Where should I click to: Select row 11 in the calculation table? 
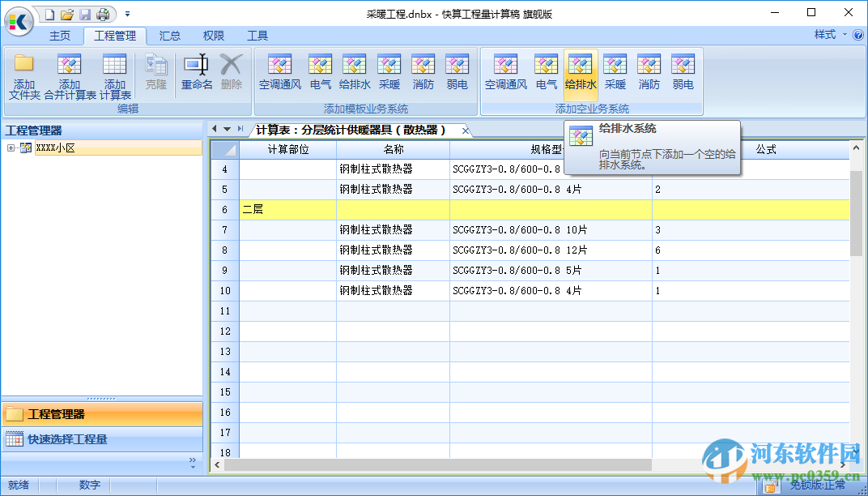click(x=224, y=310)
